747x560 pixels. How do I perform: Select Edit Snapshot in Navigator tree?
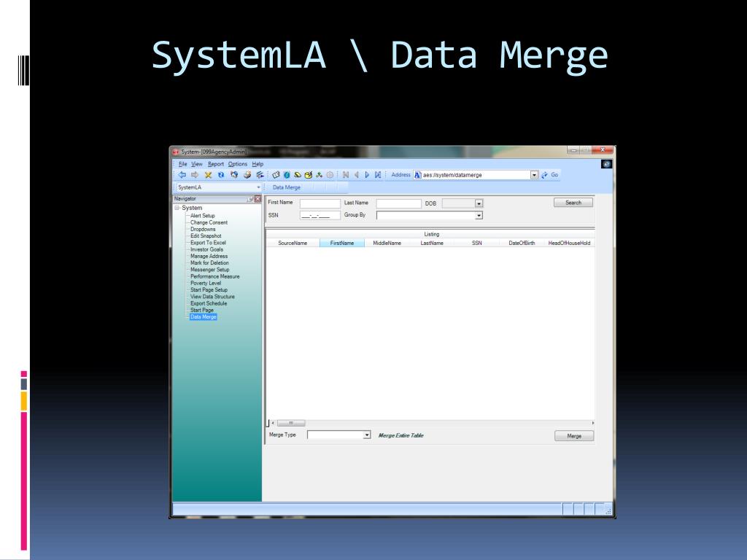tap(206, 236)
